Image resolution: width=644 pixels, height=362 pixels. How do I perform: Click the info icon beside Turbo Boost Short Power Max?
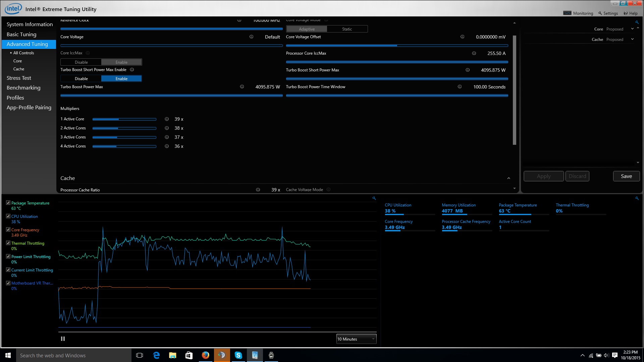click(468, 70)
